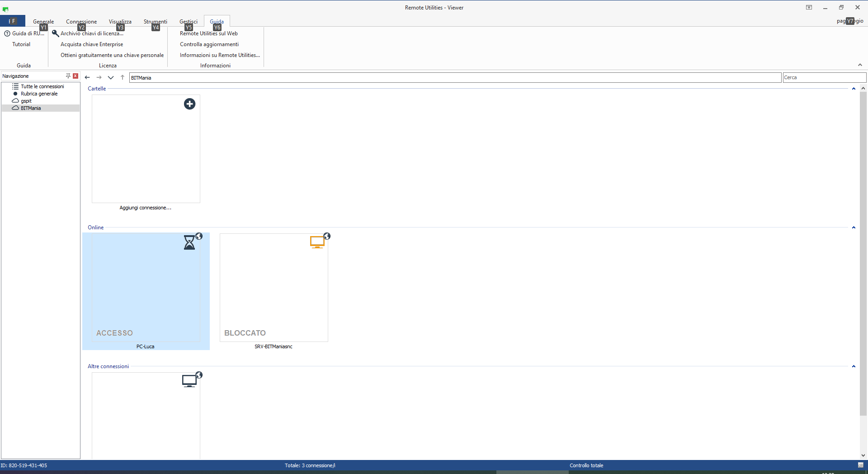Click the up one level arrow
The image size is (868, 474).
point(123,77)
